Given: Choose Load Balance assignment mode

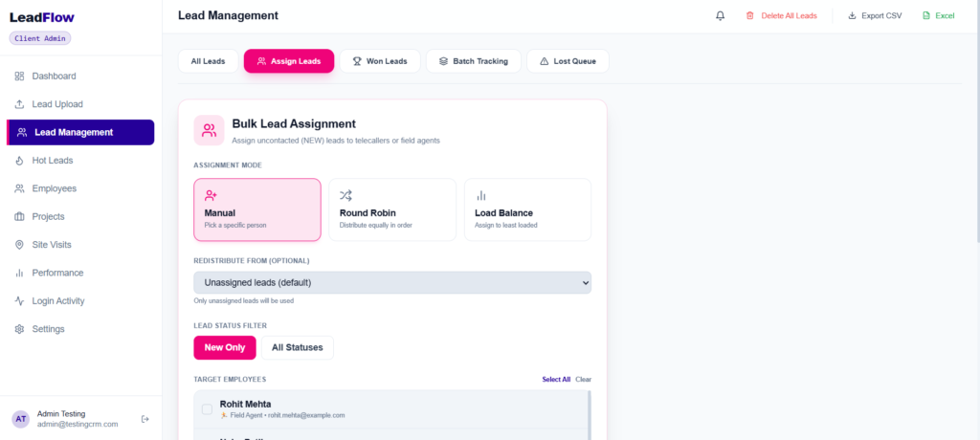Looking at the screenshot, I should [x=527, y=210].
